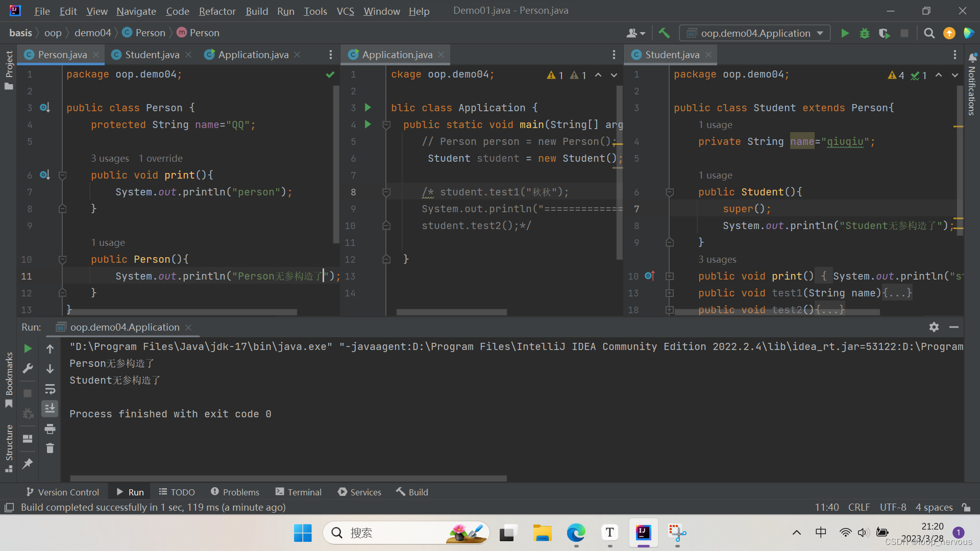Open the user account profile dropdown

(x=635, y=33)
